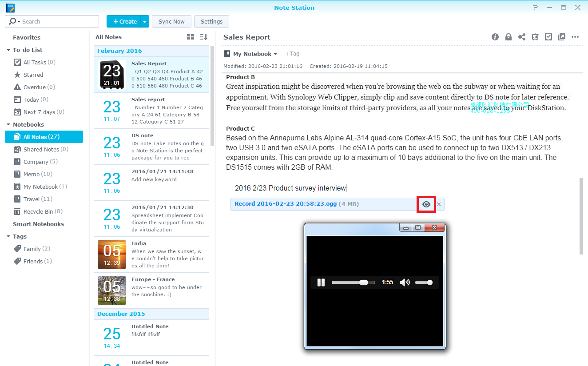588x366 pixels.
Task: Open the Settings button
Action: [x=211, y=21]
